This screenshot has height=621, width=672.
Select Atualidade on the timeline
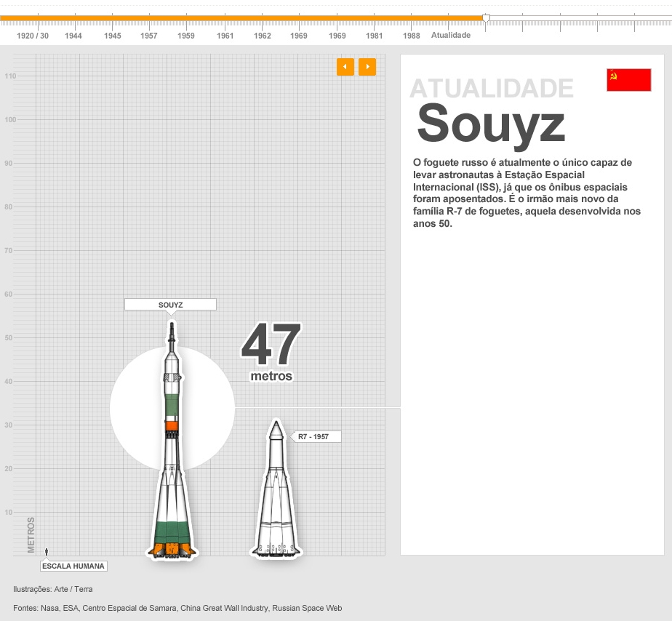(451, 36)
